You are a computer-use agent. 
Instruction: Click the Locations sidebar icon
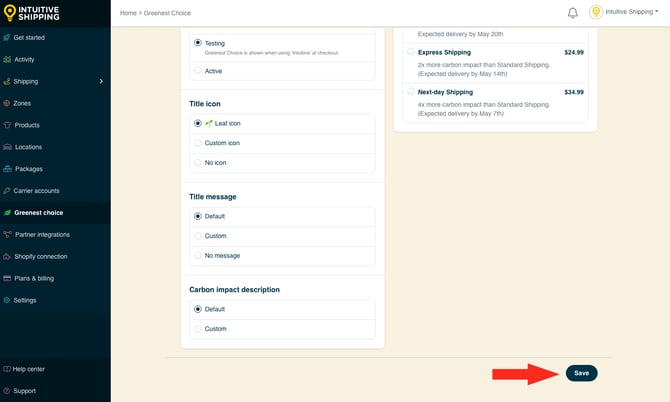point(8,147)
